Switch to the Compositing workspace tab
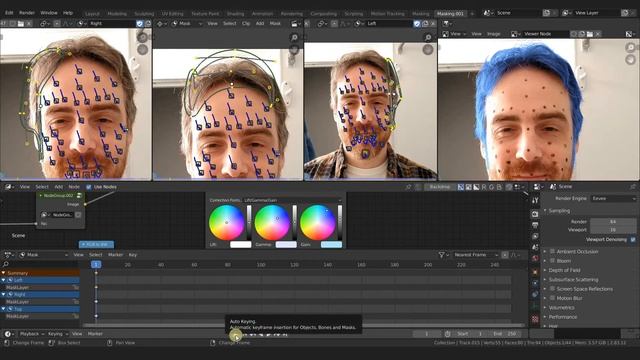This screenshot has width=640, height=360. 323,13
